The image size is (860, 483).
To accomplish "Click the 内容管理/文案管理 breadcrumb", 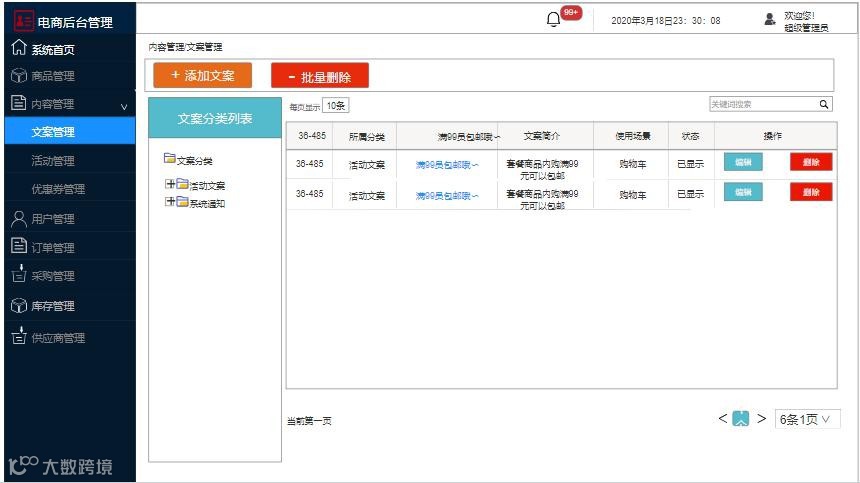I will tap(185, 47).
